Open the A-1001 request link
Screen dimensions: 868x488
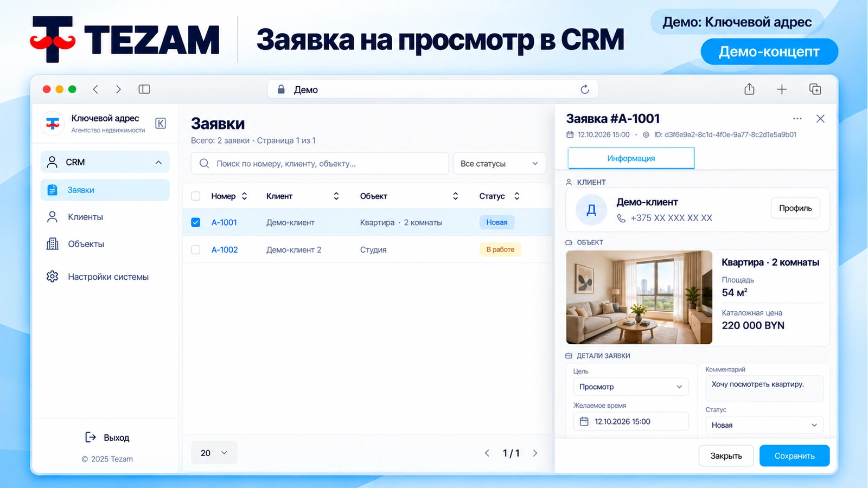[x=224, y=222]
